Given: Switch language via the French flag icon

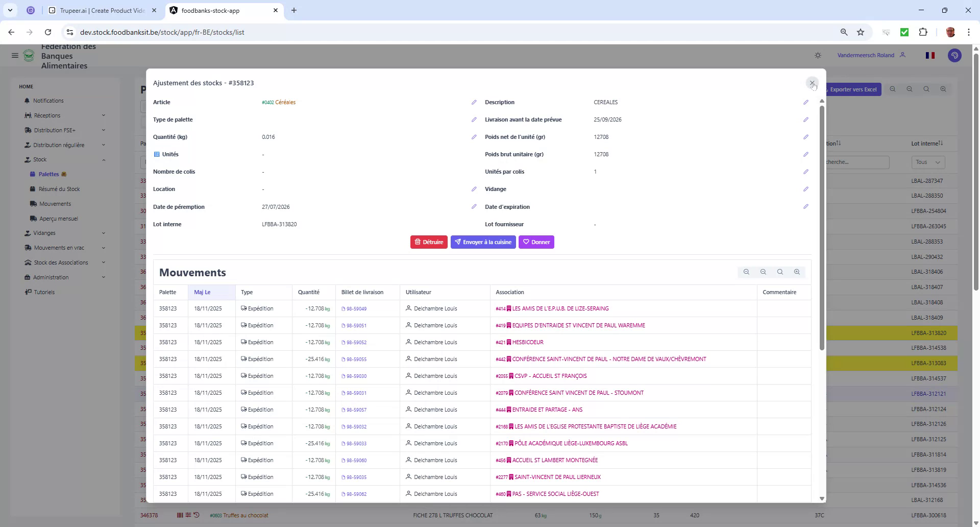Looking at the screenshot, I should coord(930,55).
